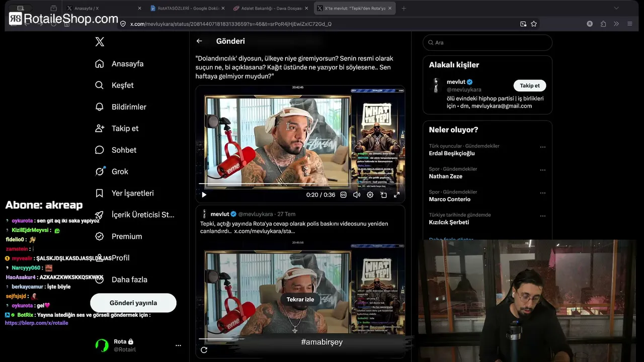Open options for Nathan Zeze trend

[543, 170]
